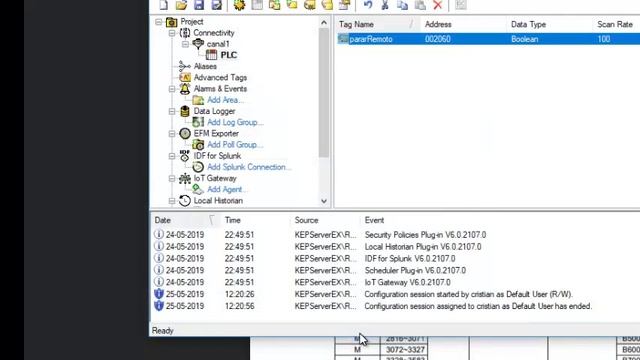Collapse the Alarms & Events node
The height and width of the screenshot is (360, 640).
coord(172,89)
